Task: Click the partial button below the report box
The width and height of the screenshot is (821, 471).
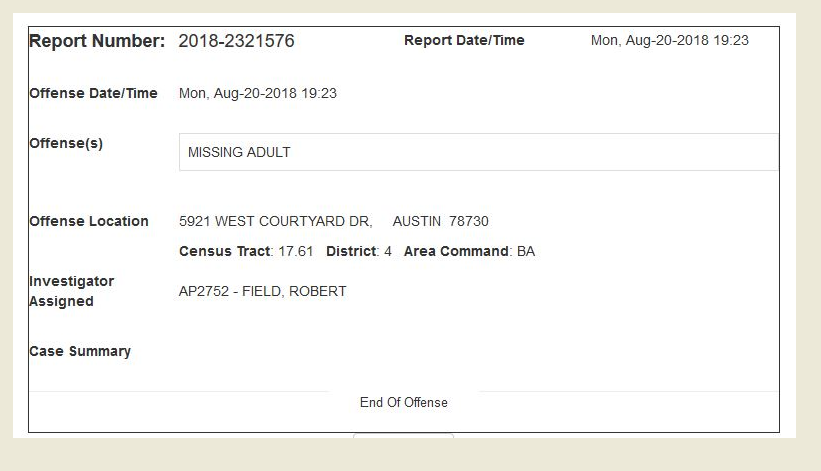Action: [403, 437]
